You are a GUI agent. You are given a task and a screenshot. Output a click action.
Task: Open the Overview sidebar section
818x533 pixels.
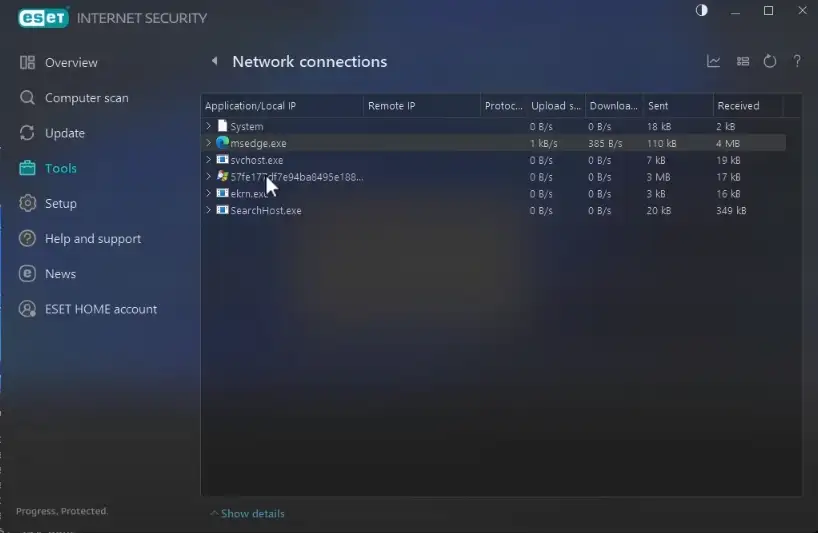[x=71, y=63]
